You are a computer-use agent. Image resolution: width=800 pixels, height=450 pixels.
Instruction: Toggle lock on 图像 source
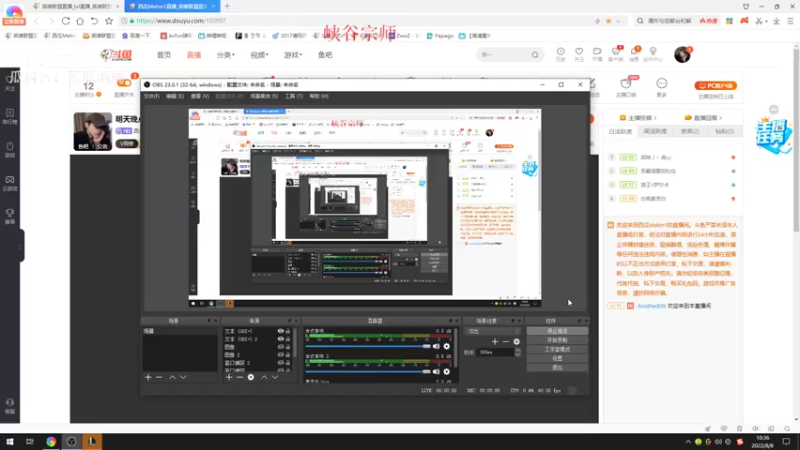point(288,347)
